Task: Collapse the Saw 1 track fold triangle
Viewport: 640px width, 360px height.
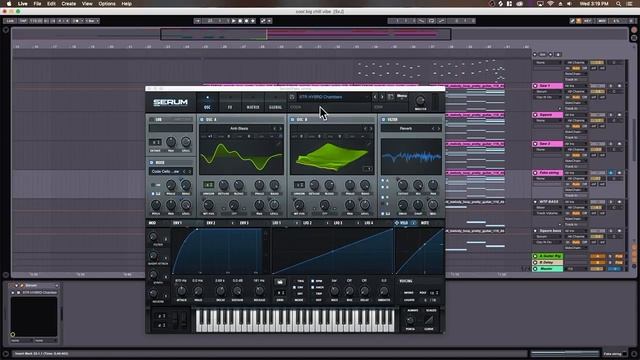Action: pos(535,86)
